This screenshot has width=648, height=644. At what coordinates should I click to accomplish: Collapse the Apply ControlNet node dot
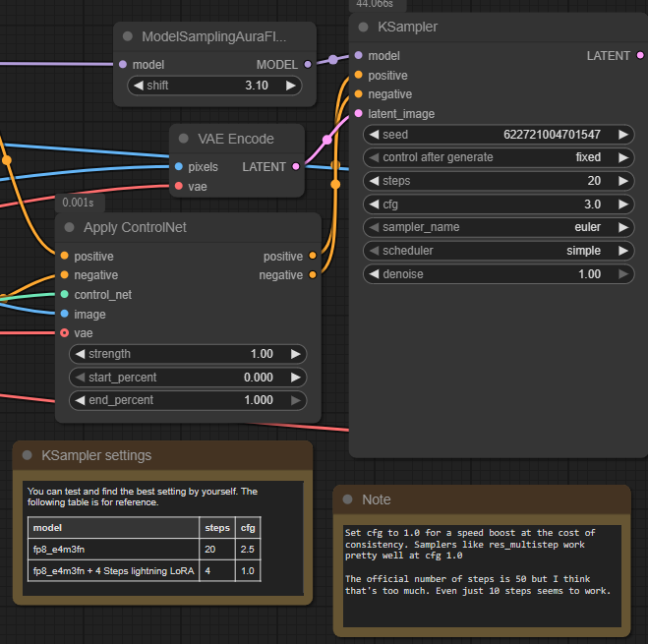(x=70, y=227)
